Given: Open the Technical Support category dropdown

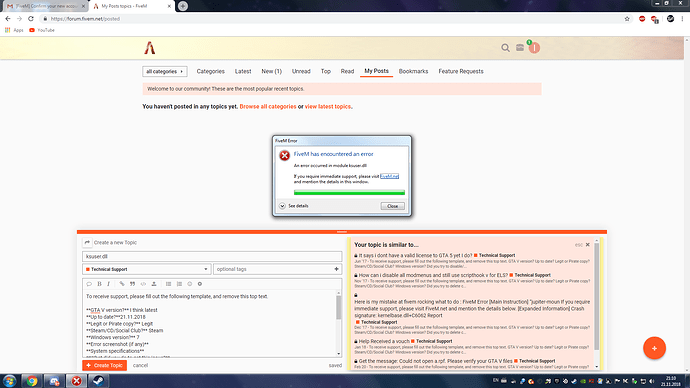Looking at the screenshot, I should (x=147, y=269).
